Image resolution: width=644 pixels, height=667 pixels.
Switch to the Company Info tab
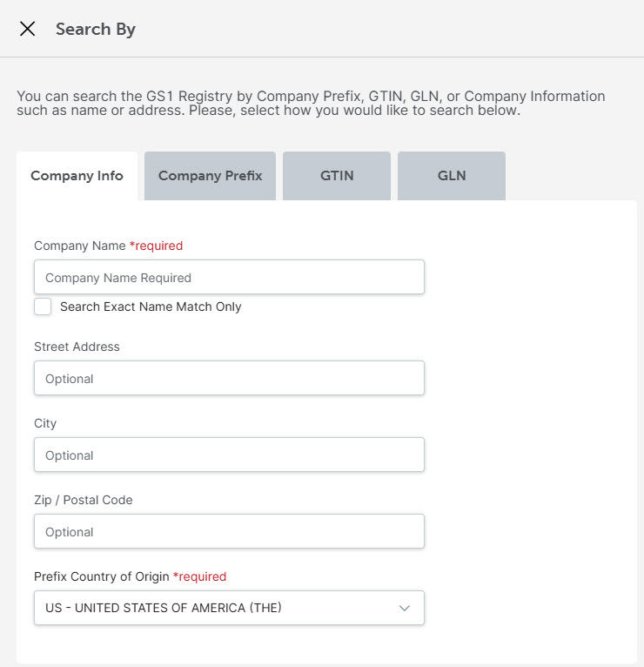77,176
